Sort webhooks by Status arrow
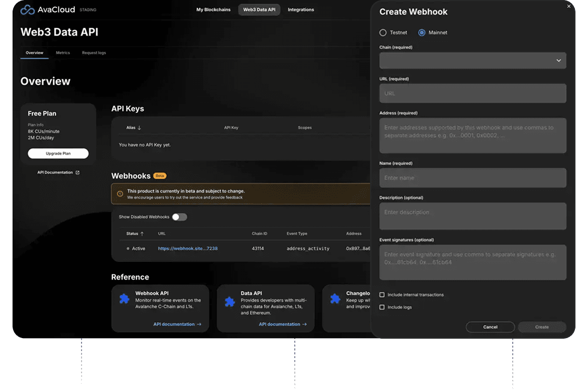The height and width of the screenshot is (392, 588). [x=142, y=234]
